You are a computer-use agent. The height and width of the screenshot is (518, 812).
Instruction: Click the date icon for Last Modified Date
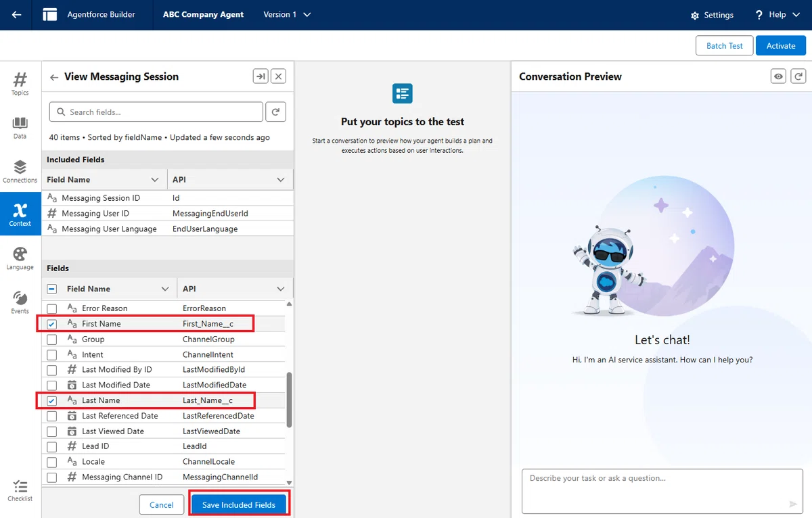pyautogui.click(x=72, y=385)
